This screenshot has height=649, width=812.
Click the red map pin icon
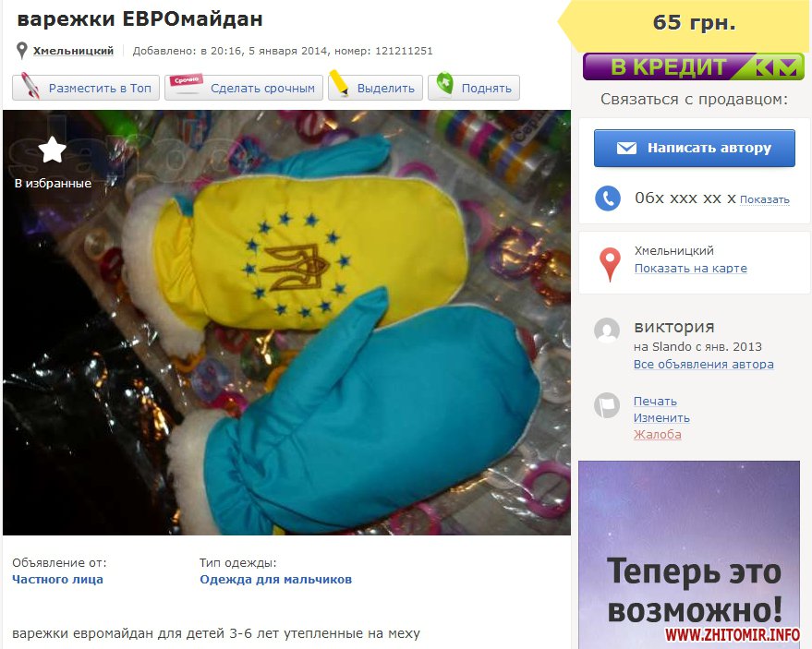610,264
